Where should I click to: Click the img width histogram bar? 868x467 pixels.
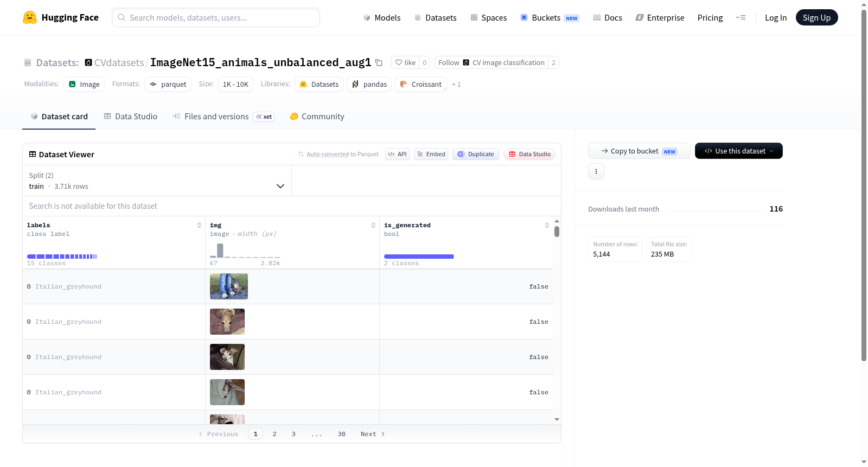tap(220, 250)
